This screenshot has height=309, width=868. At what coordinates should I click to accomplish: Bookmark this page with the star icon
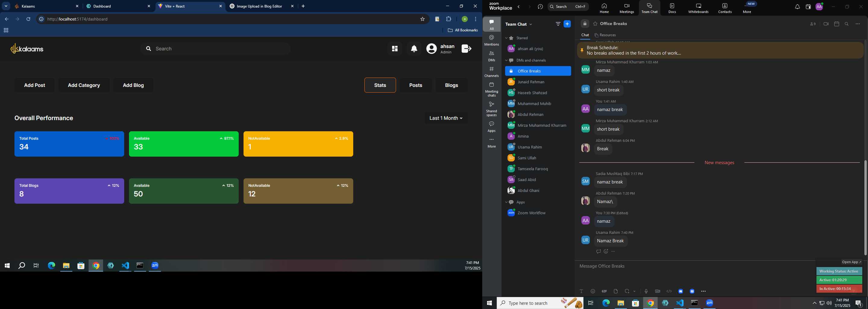click(x=423, y=19)
